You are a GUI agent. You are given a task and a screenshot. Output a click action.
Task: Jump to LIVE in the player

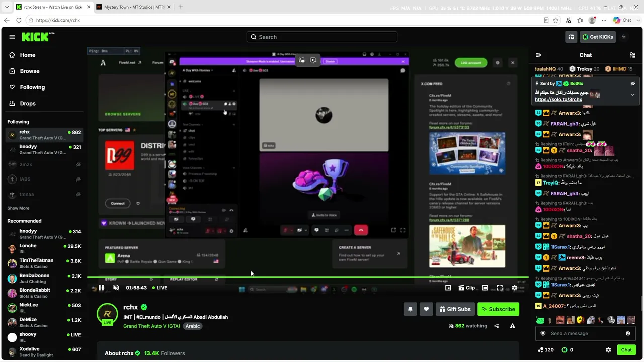point(159,288)
